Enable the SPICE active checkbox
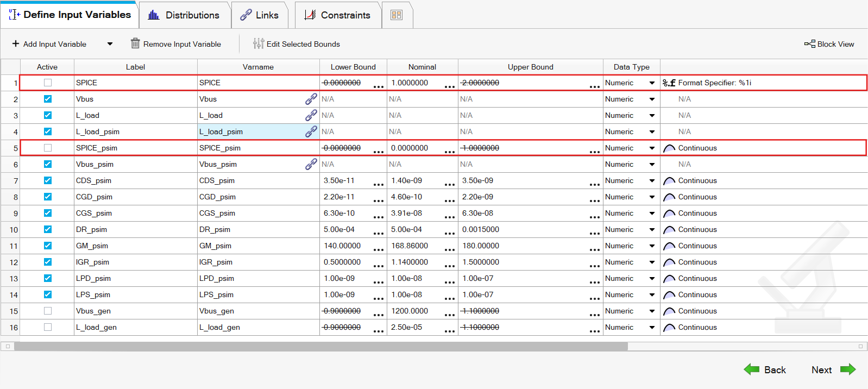Image resolution: width=868 pixels, height=389 pixels. pos(48,83)
